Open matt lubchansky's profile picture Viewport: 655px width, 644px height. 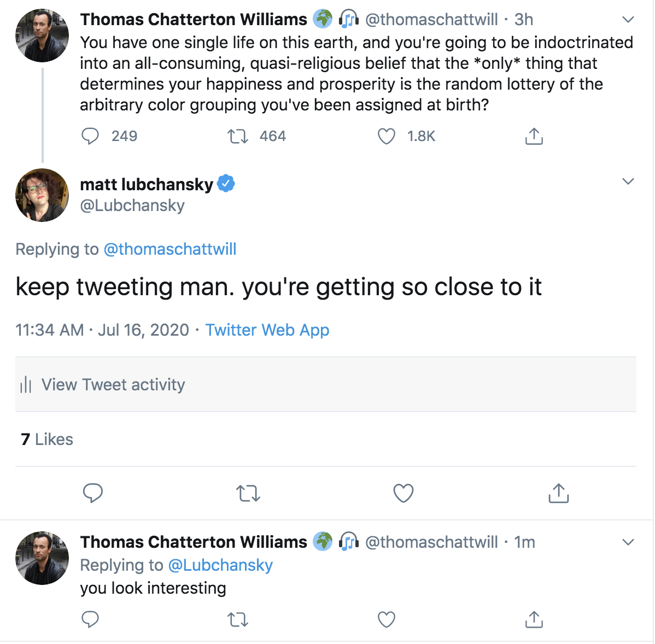(42, 195)
